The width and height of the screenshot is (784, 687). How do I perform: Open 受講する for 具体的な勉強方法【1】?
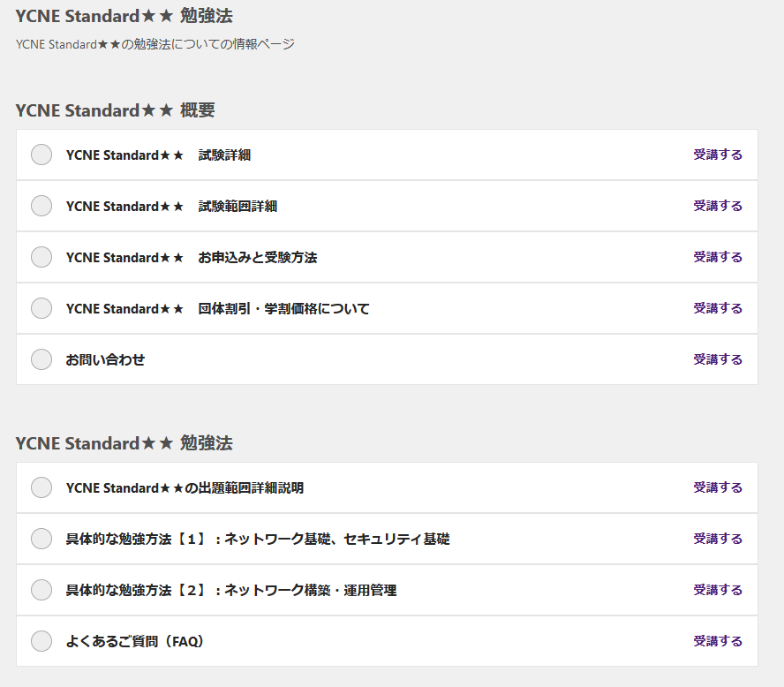tap(718, 539)
